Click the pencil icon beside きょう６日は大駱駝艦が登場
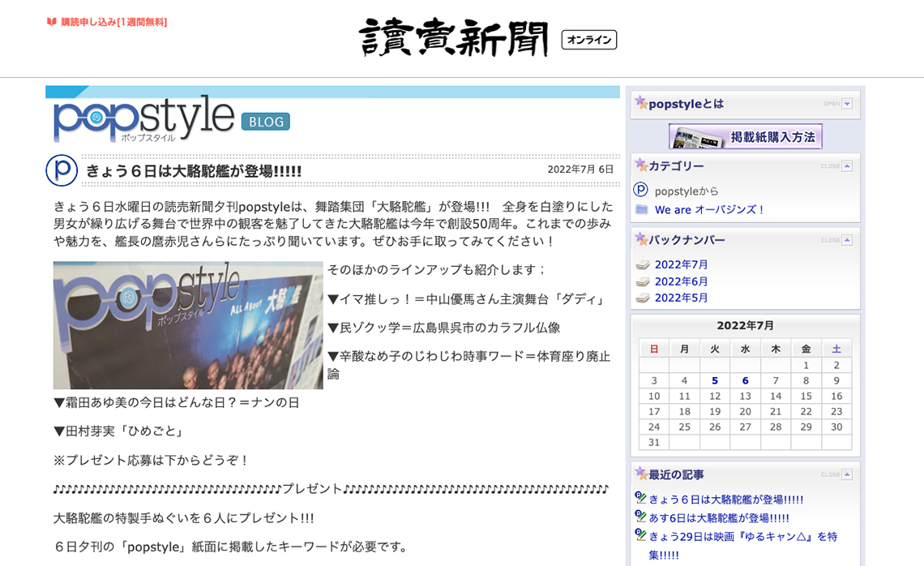The image size is (924, 566). 640,498
